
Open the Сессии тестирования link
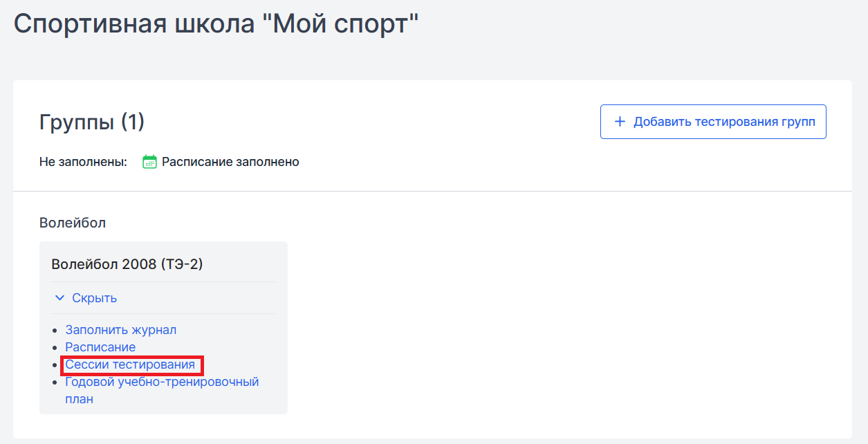tap(130, 364)
